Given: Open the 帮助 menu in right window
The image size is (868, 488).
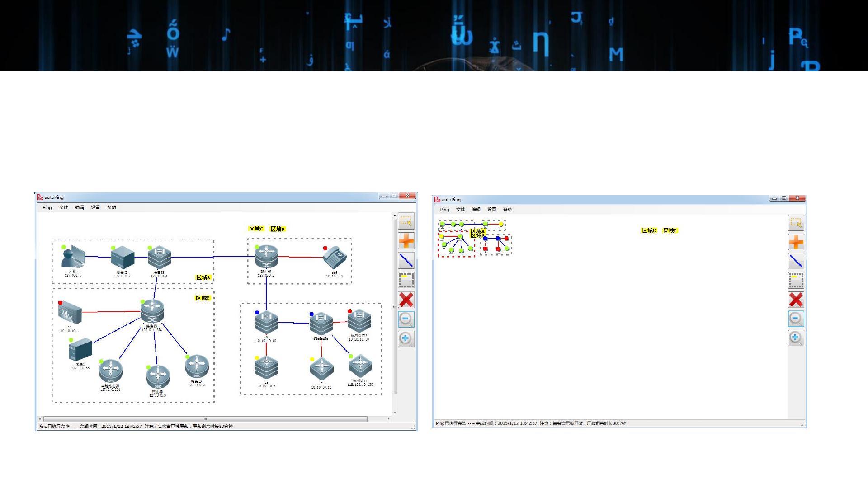Looking at the screenshot, I should pos(507,210).
